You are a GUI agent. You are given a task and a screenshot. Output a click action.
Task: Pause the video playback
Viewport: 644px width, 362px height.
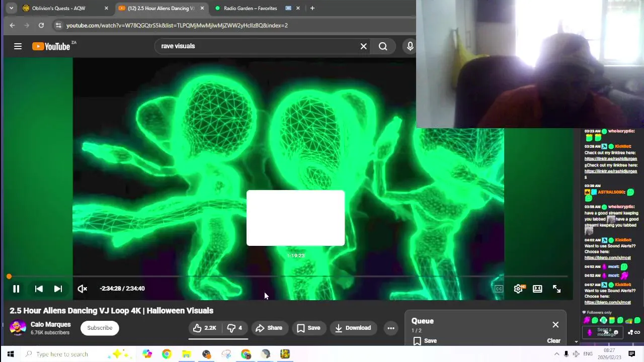point(16,289)
